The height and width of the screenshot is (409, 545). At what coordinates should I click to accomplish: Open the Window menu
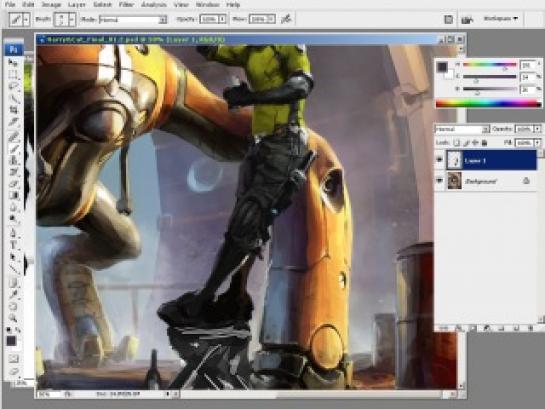(x=208, y=5)
